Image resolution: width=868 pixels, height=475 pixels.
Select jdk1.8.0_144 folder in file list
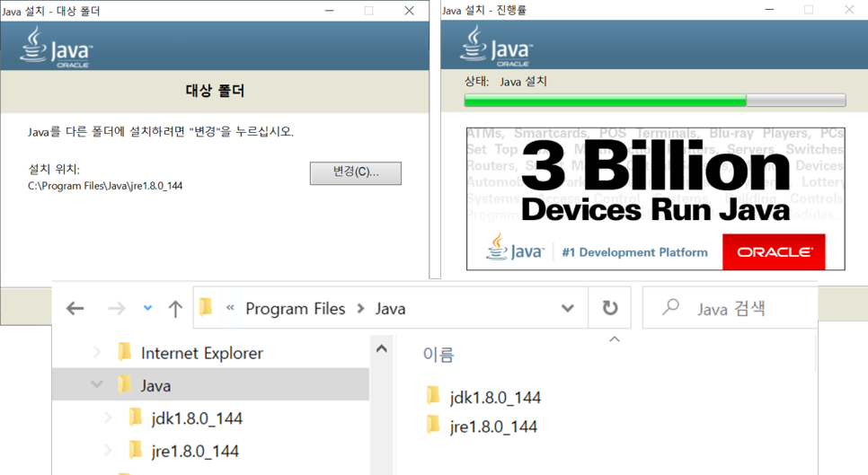[495, 398]
